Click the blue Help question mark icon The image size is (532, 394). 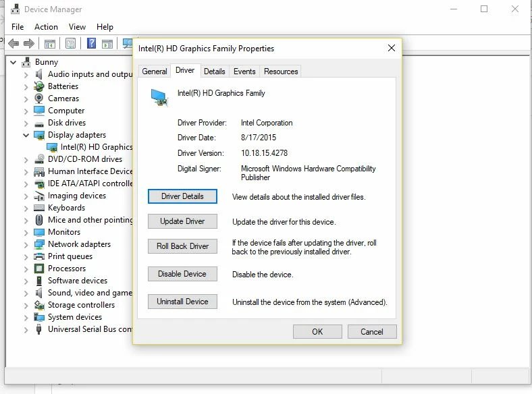(91, 43)
